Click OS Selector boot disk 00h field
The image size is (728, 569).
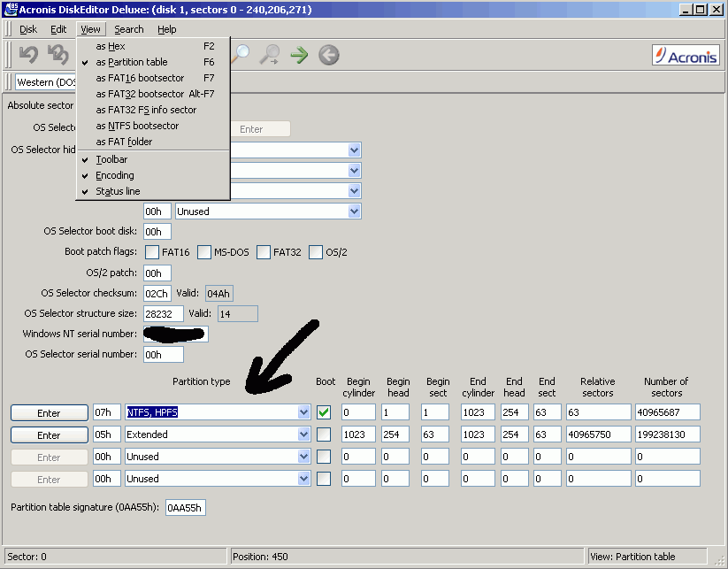click(x=157, y=231)
